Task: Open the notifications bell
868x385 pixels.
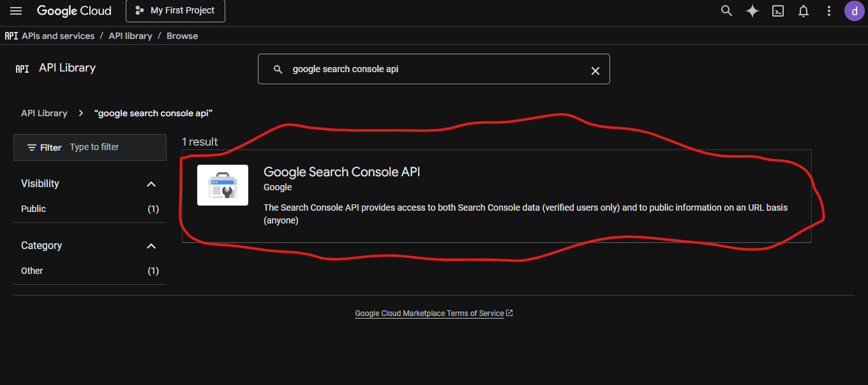Action: pyautogui.click(x=803, y=11)
